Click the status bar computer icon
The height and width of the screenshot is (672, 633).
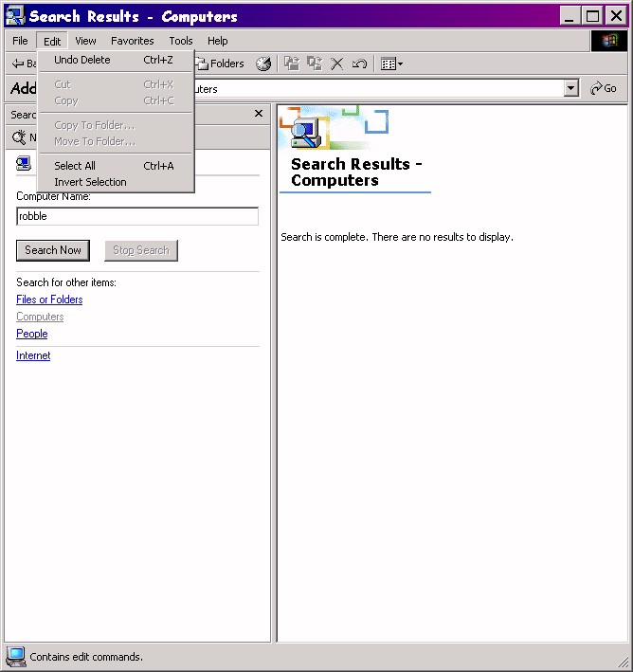click(x=16, y=657)
